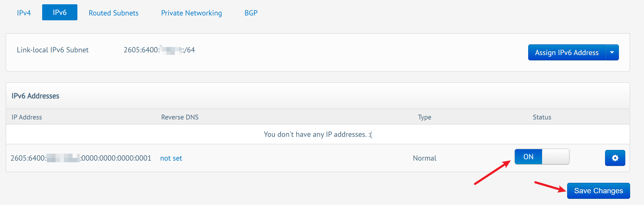Click the IPv6 Addresses section heading
644x205 pixels.
(35, 96)
